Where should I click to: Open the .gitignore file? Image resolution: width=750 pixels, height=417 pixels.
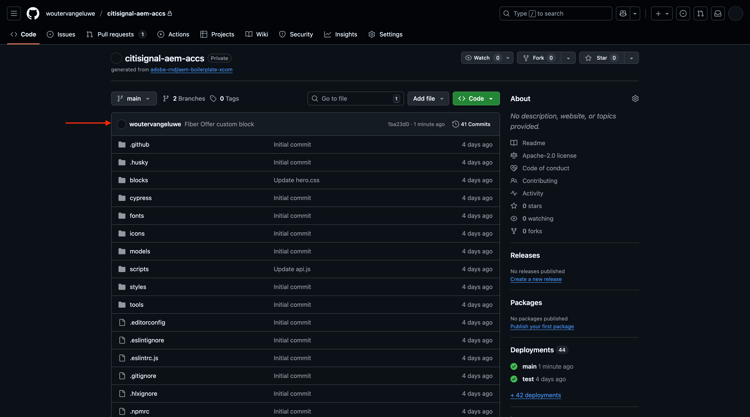tap(143, 376)
